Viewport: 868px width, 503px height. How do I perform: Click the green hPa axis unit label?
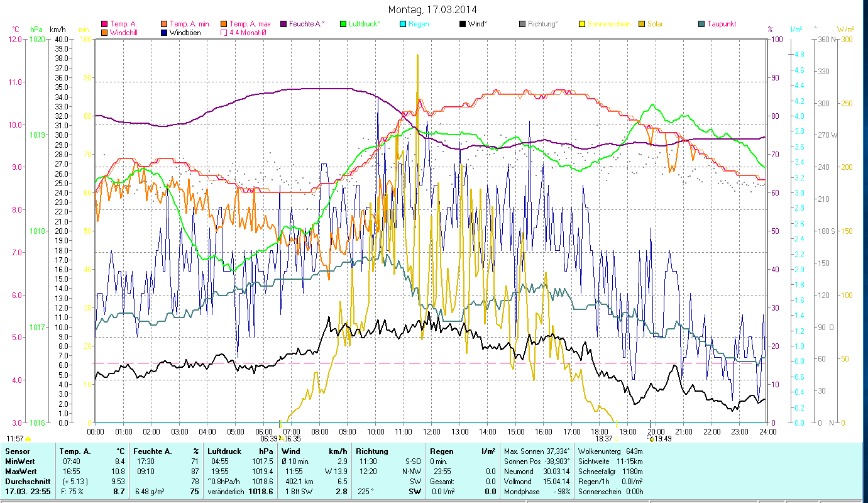[35, 30]
